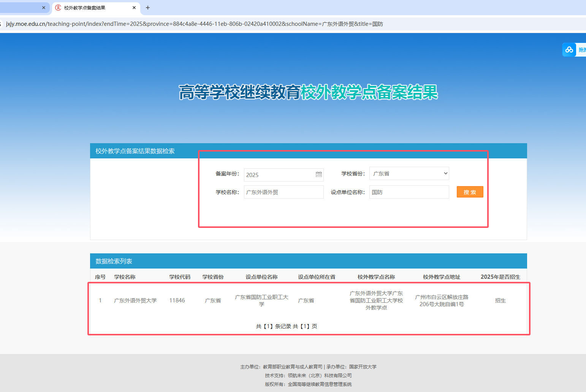
Task: Close the first unlabeled browser tab
Action: (x=44, y=8)
